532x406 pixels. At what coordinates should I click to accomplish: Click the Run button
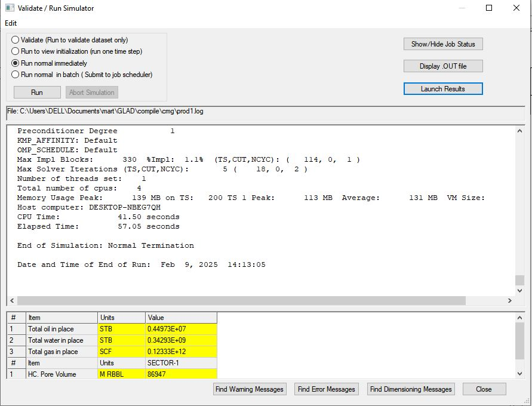pyautogui.click(x=37, y=93)
